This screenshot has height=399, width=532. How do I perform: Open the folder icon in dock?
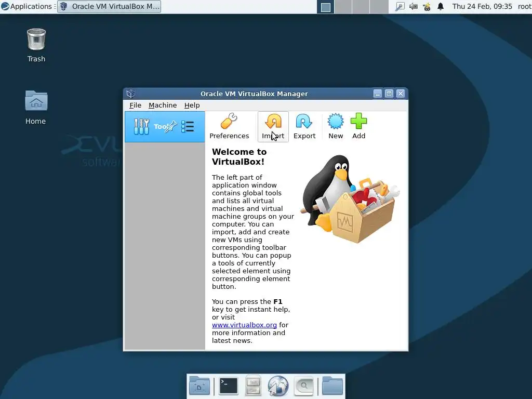tap(332, 386)
